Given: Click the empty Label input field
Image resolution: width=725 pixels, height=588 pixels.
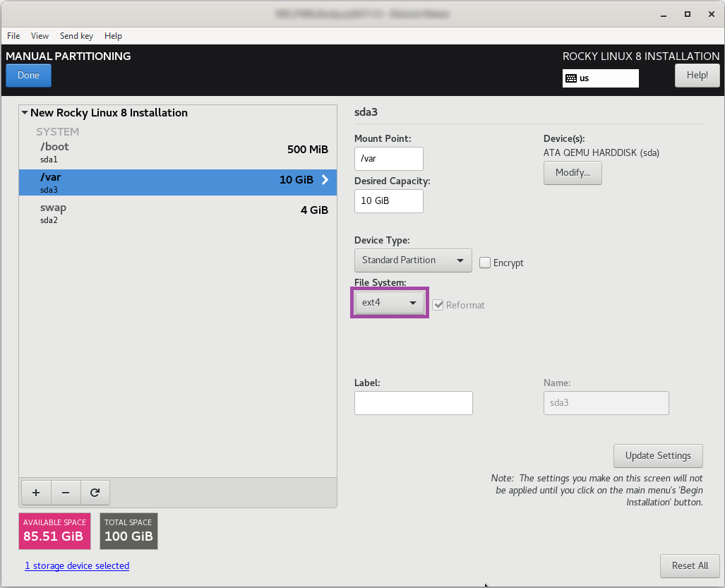Looking at the screenshot, I should [x=414, y=403].
